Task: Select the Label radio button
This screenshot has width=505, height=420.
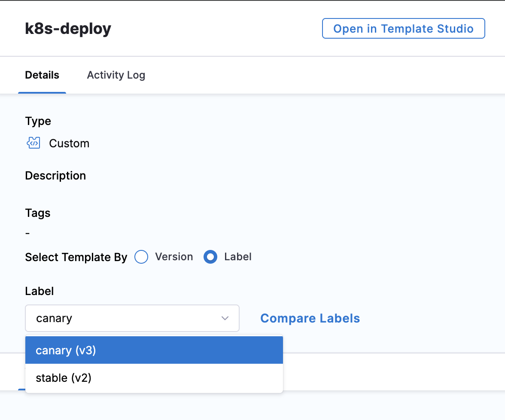Action: tap(210, 257)
